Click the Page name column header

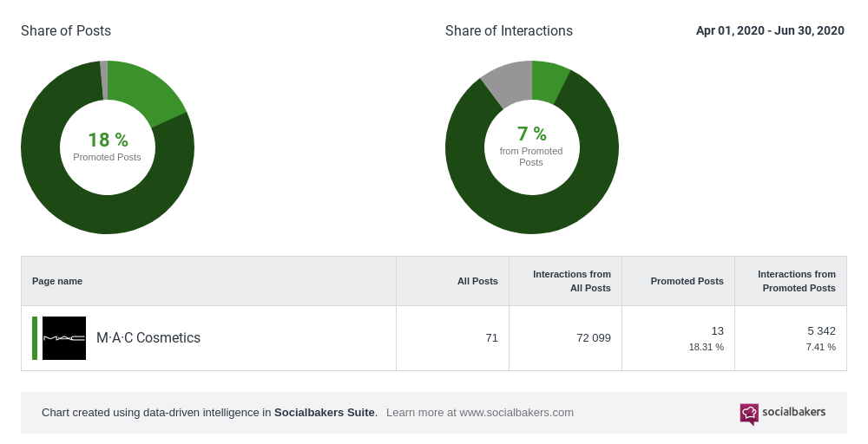57,281
